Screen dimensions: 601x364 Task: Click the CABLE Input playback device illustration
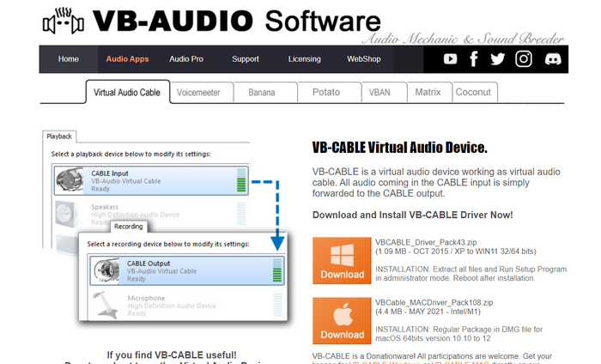click(151, 180)
